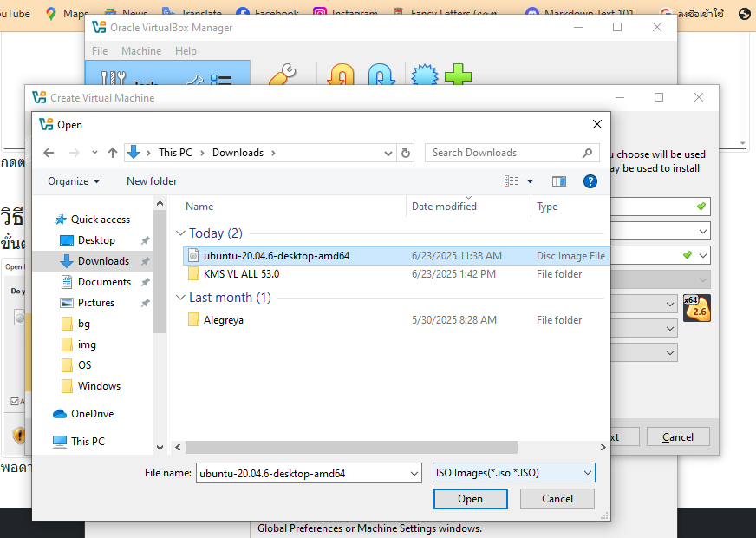Collapse the Last month (1) group
This screenshot has height=538, width=756.
(180, 298)
